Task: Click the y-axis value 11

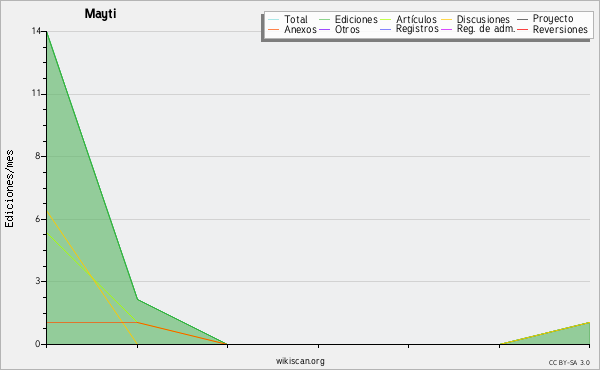Action: 36,94
